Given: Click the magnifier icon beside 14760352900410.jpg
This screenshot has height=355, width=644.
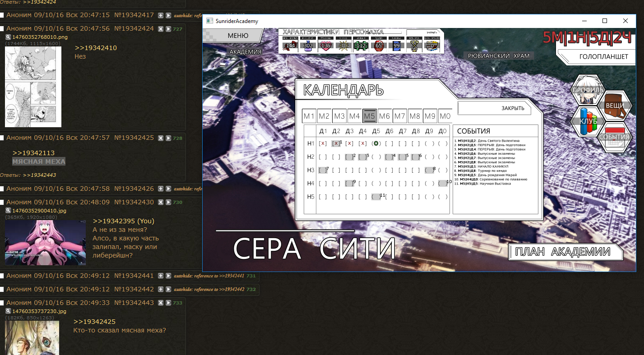Looking at the screenshot, I should 8,211.
